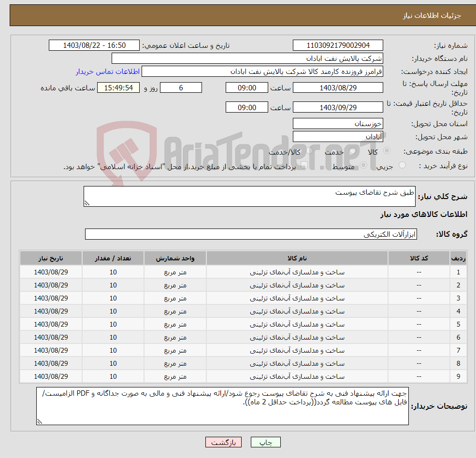Click the اطلاعات کالاهای مورد نیاز heading
Screen dimensions: 476x458
[x=424, y=215]
